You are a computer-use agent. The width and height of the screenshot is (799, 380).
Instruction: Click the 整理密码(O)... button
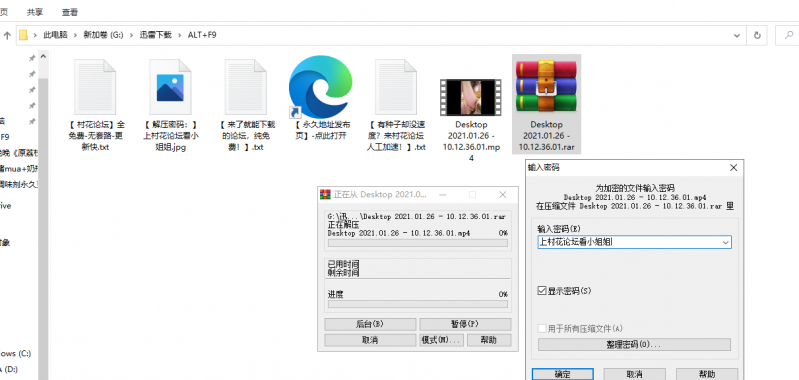coord(634,344)
